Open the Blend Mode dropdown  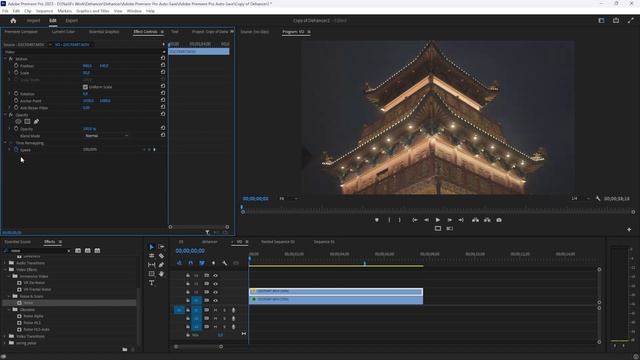pos(106,136)
